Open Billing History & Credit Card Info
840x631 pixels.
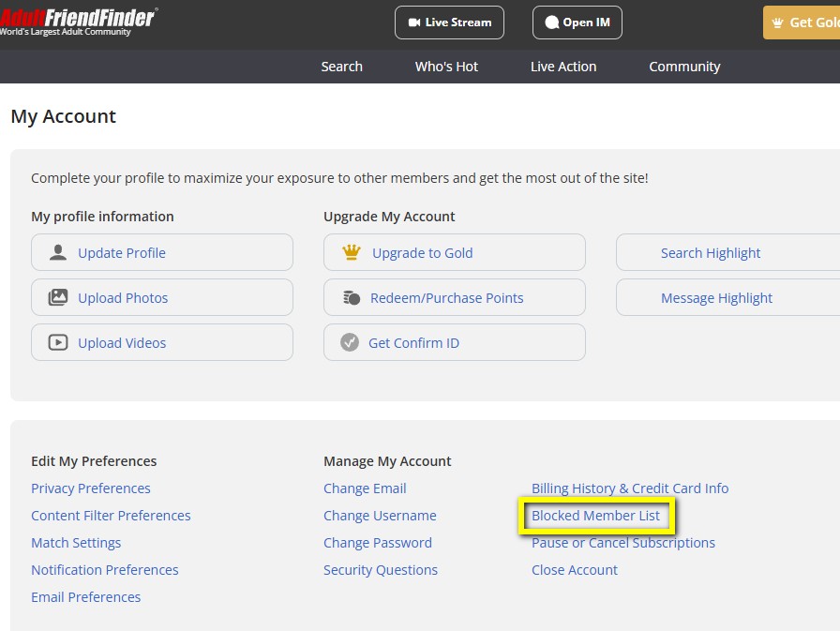coord(630,488)
